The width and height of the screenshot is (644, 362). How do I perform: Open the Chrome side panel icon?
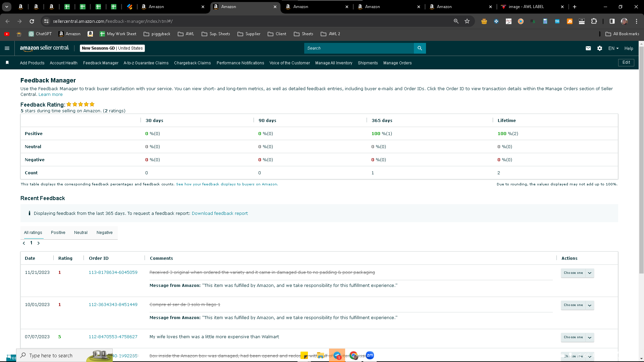(x=612, y=21)
